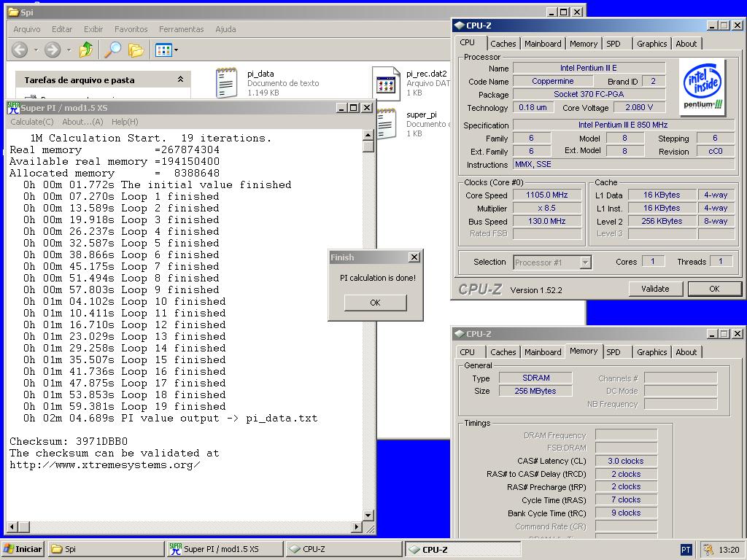Toggle the Folders pane icon in Spi toolbar
747x560 pixels.
[x=136, y=50]
